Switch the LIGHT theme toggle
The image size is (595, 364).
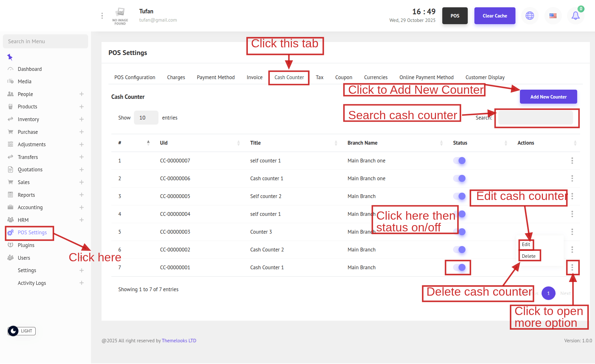click(x=22, y=331)
